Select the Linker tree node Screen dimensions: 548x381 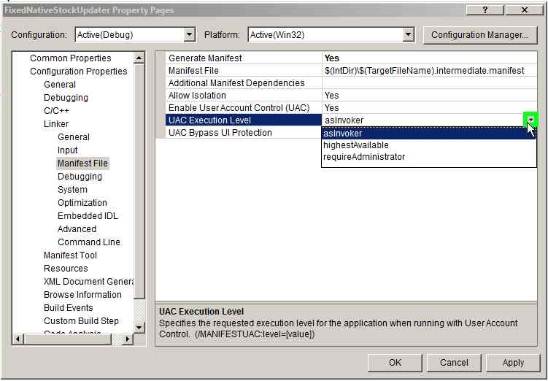click(x=56, y=124)
